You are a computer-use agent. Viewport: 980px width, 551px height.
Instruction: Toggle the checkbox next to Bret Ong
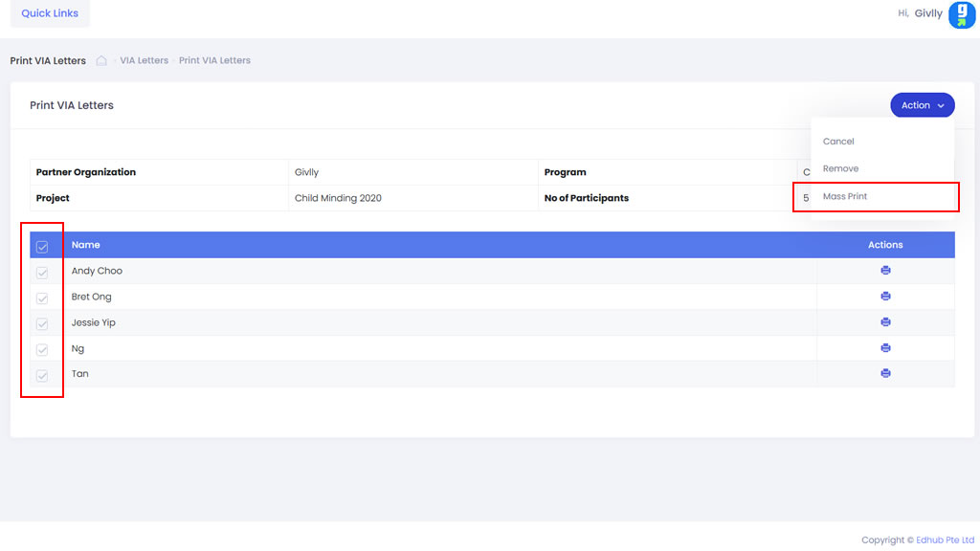click(42, 298)
